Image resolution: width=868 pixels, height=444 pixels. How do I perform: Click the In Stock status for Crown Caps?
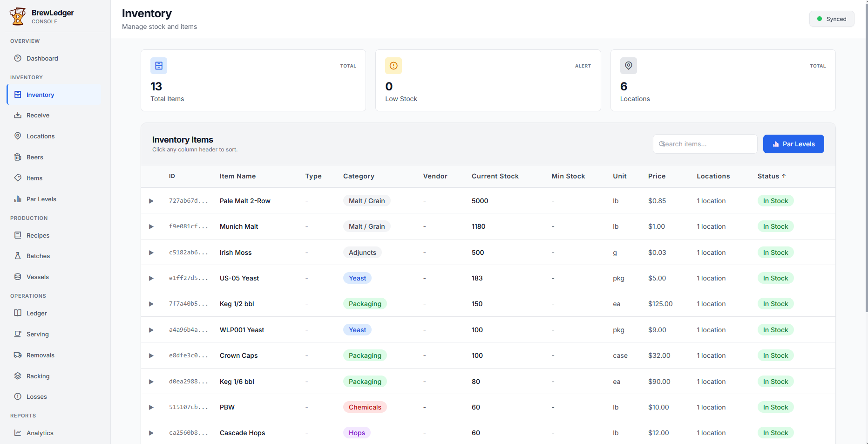tap(775, 355)
